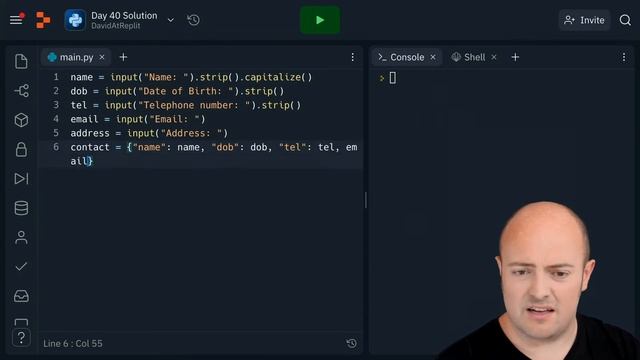
Task: Click line number 1 in the gutter
Action: click(x=56, y=77)
